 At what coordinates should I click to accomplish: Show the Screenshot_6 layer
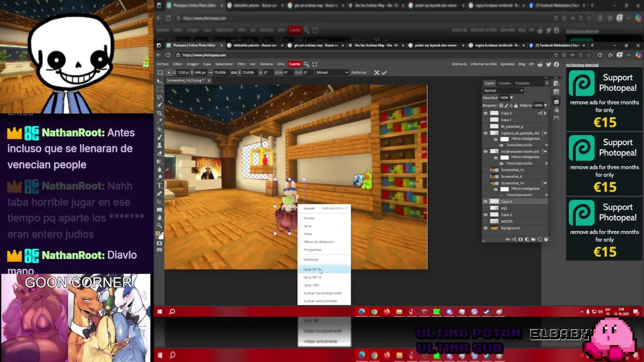pos(486,176)
